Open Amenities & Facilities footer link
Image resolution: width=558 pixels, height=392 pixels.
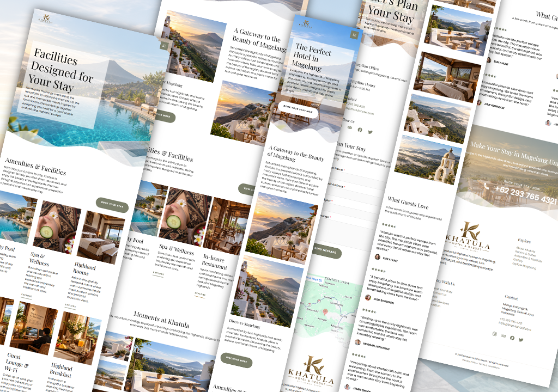pos(528,258)
